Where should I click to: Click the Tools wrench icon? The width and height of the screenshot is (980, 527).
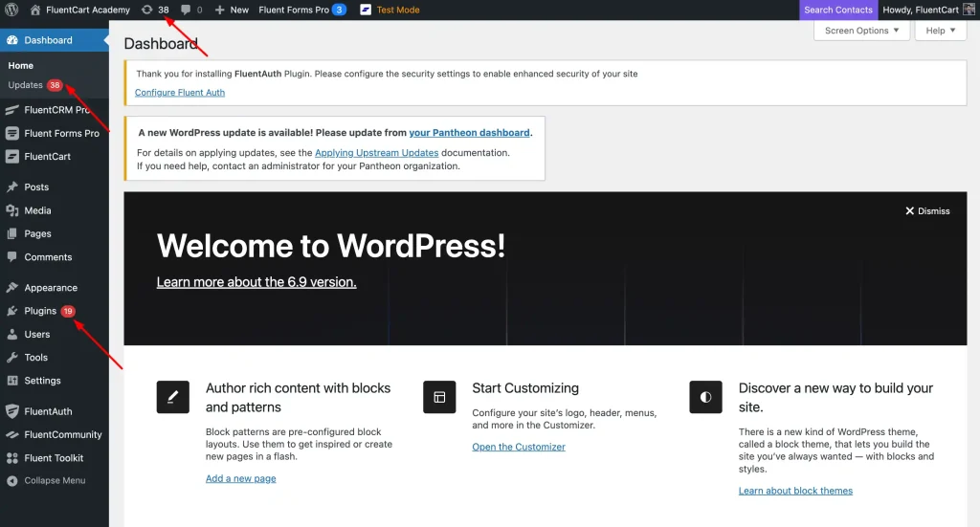pos(11,357)
